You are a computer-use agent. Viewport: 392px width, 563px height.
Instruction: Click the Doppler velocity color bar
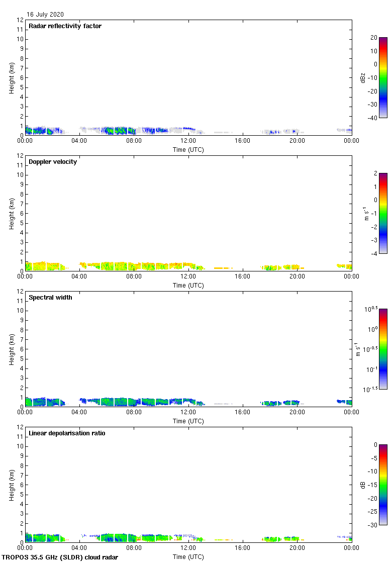(x=382, y=213)
